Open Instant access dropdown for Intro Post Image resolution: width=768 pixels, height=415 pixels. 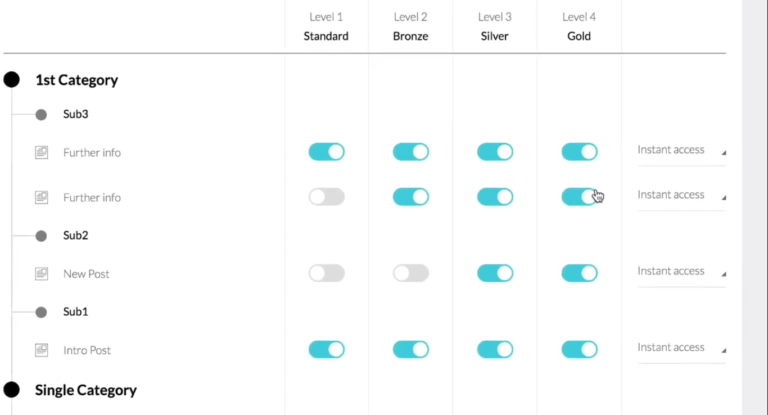681,348
